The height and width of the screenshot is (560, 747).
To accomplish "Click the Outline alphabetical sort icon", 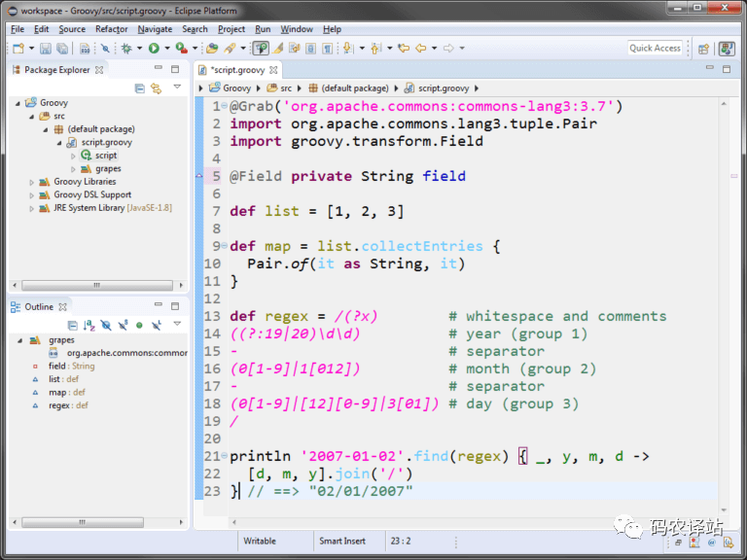I will click(89, 325).
